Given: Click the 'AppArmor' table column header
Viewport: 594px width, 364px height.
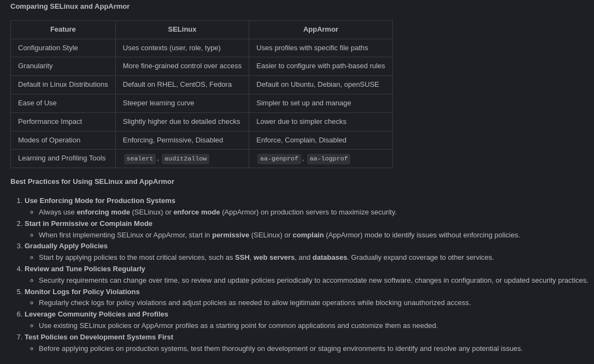Looking at the screenshot, I should pyautogui.click(x=321, y=29).
